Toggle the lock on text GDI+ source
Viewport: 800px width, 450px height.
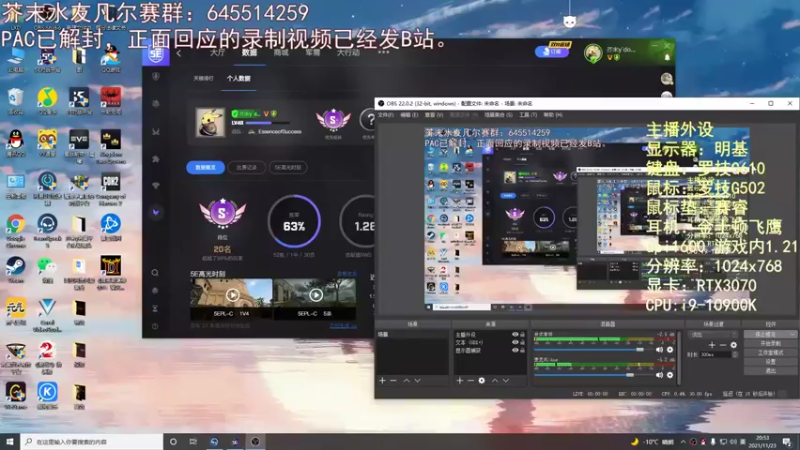(x=522, y=342)
